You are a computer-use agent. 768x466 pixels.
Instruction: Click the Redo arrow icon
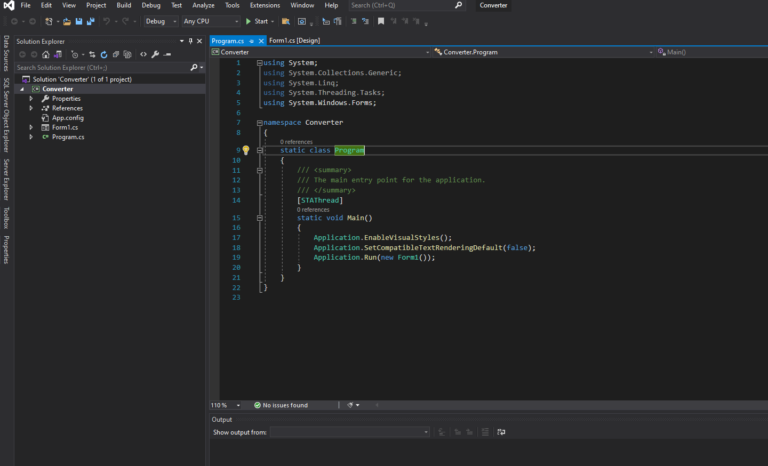click(125, 22)
